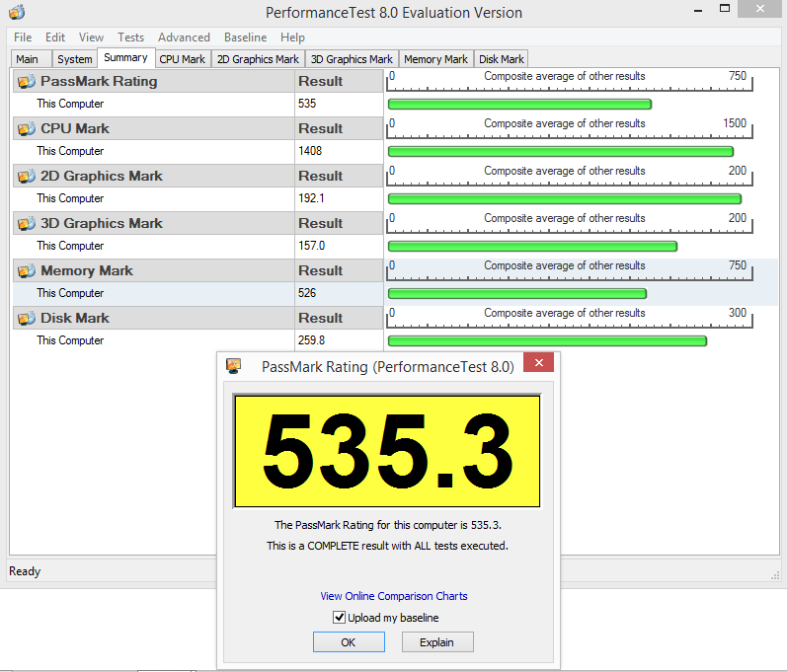Switch to the System tab

click(75, 59)
